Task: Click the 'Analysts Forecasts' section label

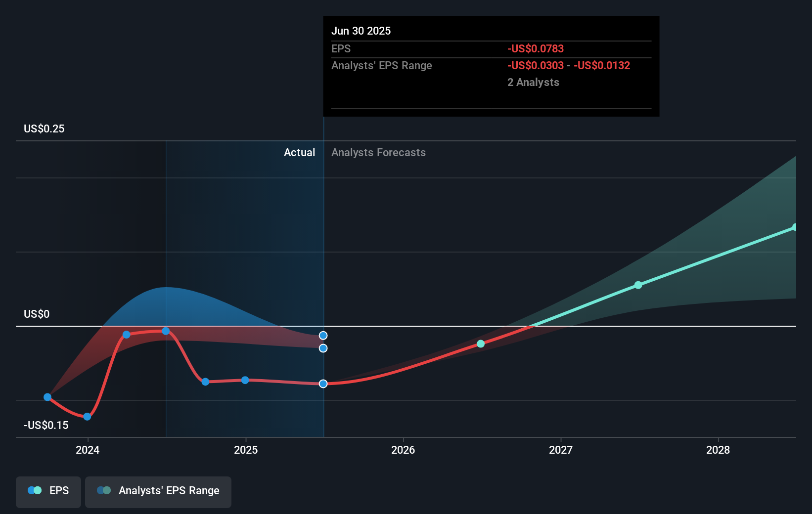Action: click(x=378, y=152)
